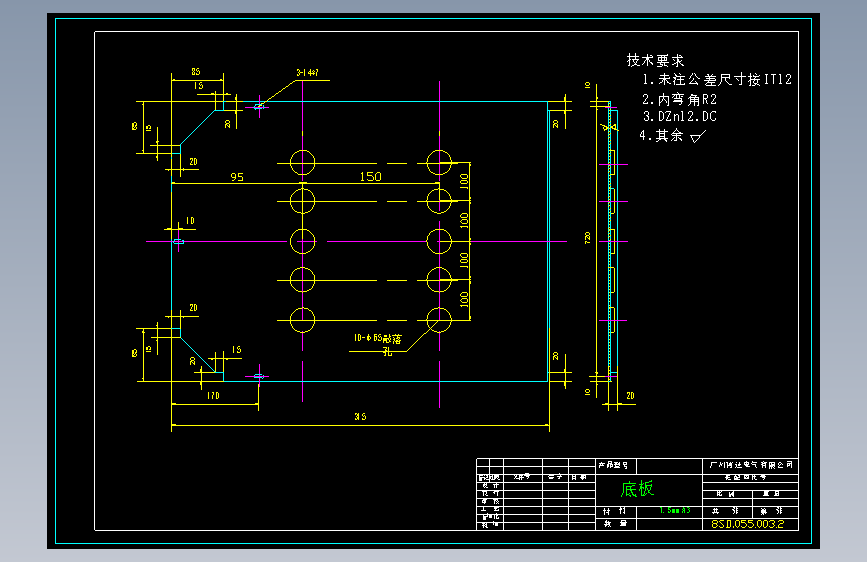Select the green material value 1.5mm A3

pos(675,511)
